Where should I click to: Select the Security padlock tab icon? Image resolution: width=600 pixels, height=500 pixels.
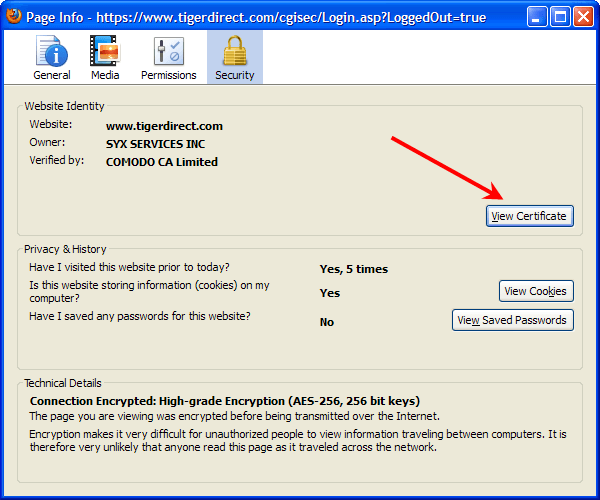pos(235,51)
